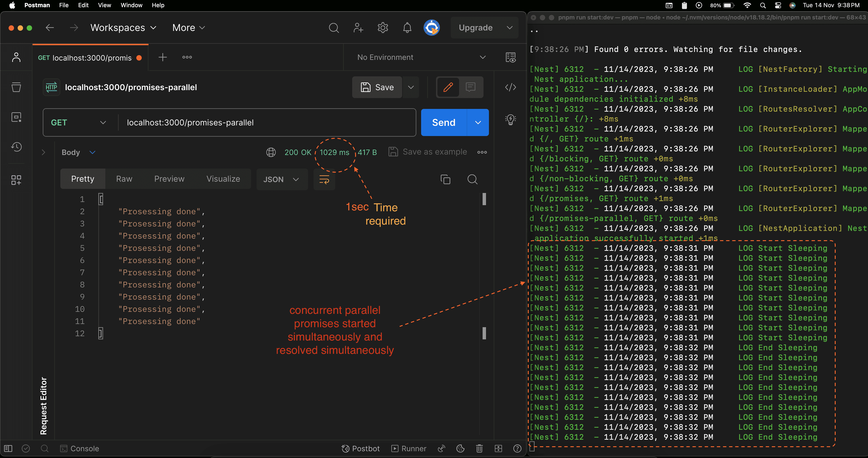Open the cookies icon in status bar
The image size is (868, 458).
click(460, 449)
